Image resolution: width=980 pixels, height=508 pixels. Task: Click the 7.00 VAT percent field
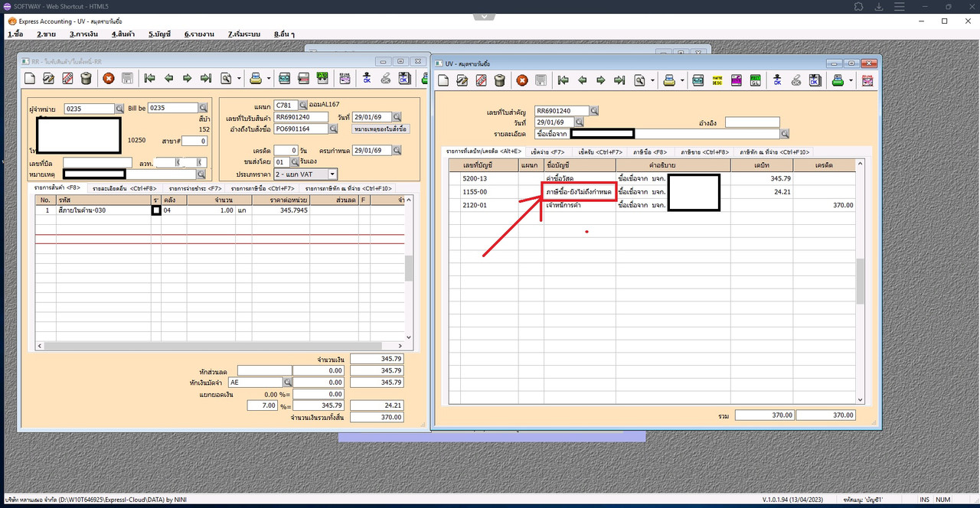point(262,405)
